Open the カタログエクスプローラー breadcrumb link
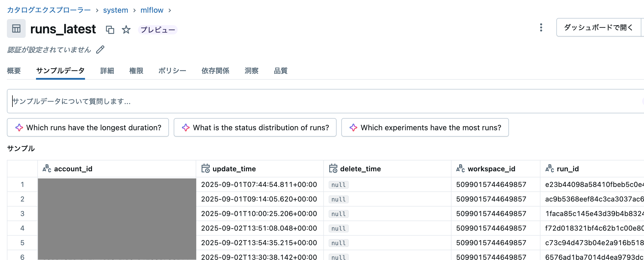The width and height of the screenshot is (644, 260). [49, 10]
